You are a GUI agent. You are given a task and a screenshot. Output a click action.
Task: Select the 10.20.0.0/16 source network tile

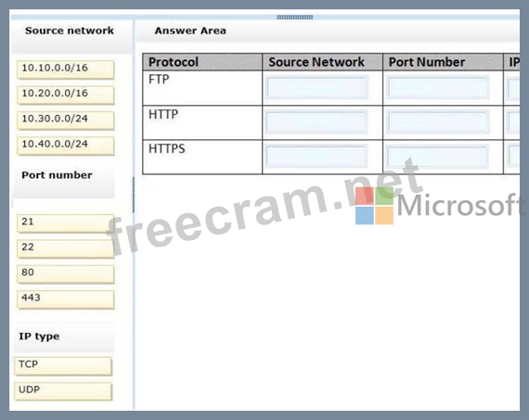point(66,95)
